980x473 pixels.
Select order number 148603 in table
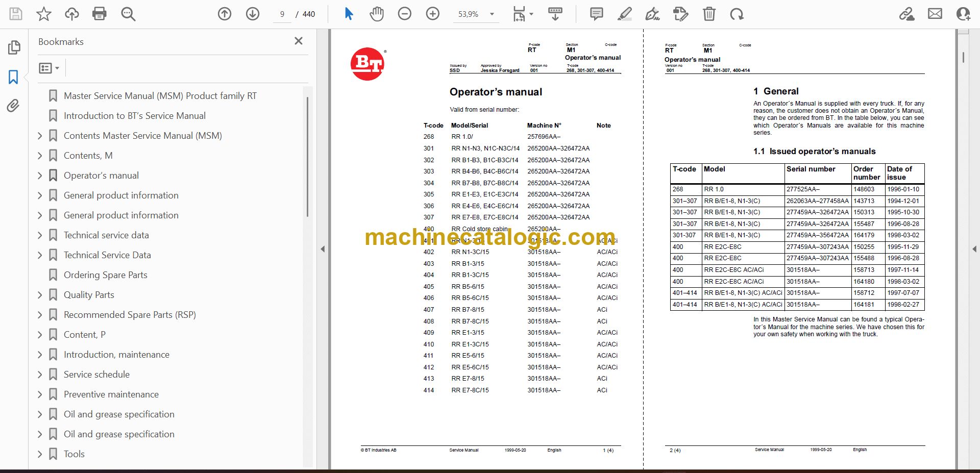pyautogui.click(x=864, y=189)
